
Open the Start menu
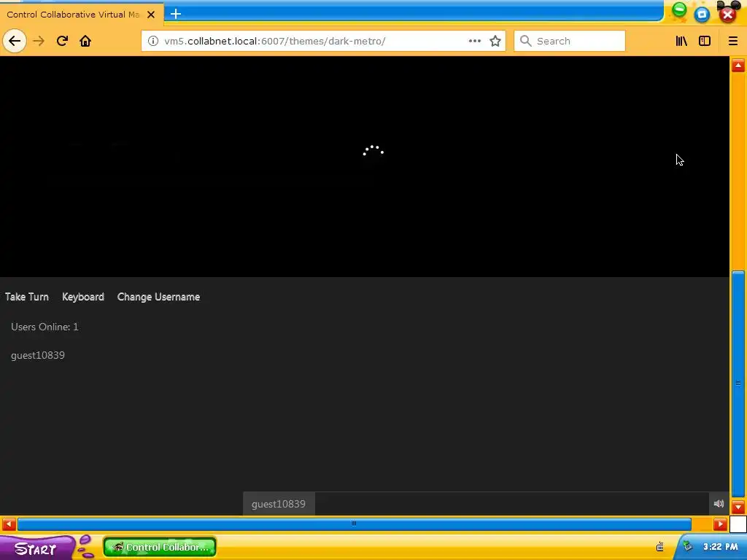point(36,548)
